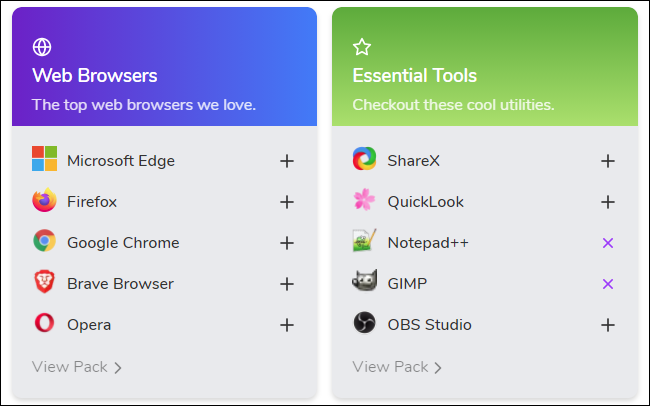Click the ShareX logo icon
The height and width of the screenshot is (406, 650).
(x=364, y=160)
